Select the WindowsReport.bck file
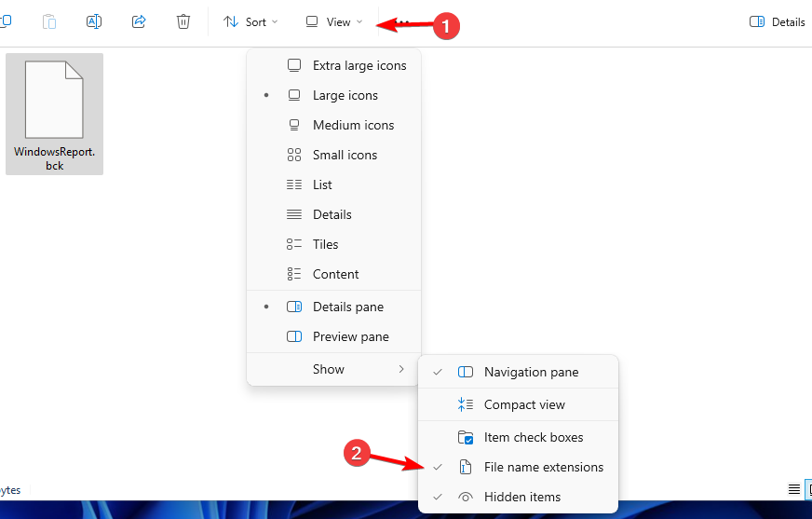The image size is (812, 519). click(x=54, y=114)
